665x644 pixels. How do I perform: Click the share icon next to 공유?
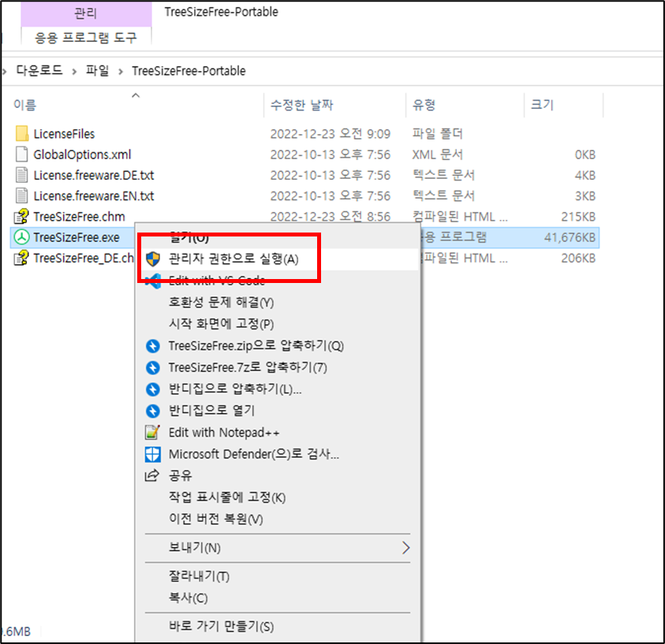pyautogui.click(x=152, y=475)
